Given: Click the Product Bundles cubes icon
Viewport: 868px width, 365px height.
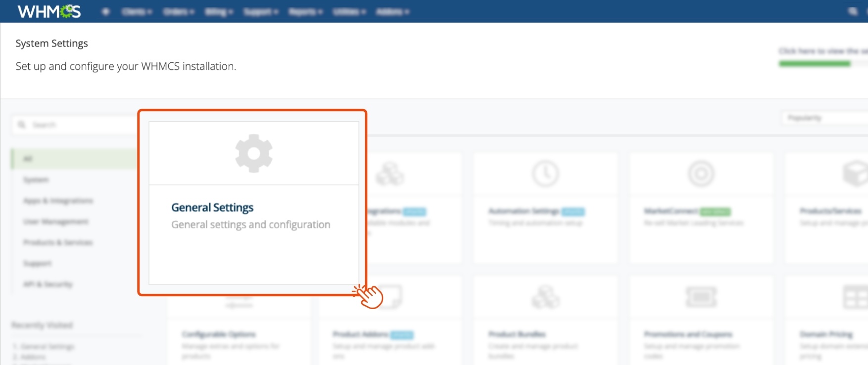Looking at the screenshot, I should click(x=545, y=297).
